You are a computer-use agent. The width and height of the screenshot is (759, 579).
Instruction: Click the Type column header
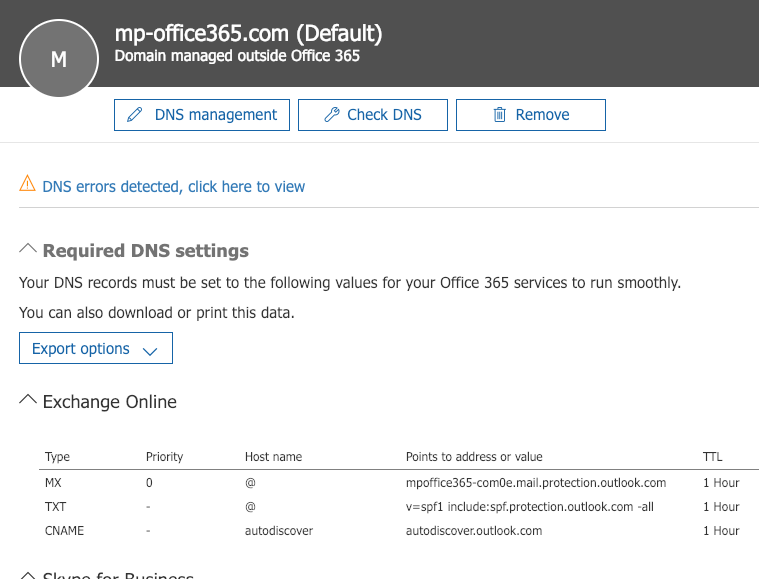pyautogui.click(x=57, y=457)
